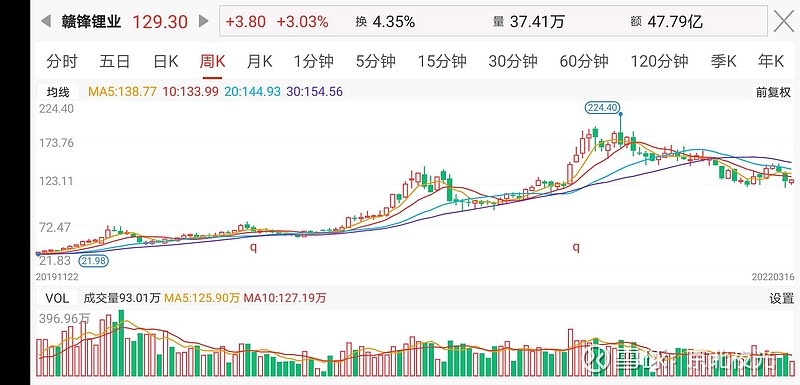Tap the 赣锋锂业 stock name

[x=92, y=21]
